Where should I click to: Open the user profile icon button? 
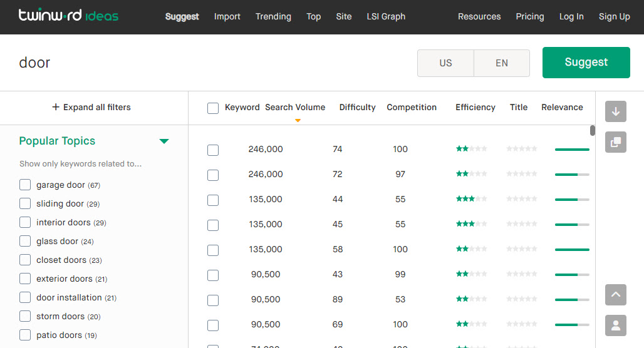click(x=616, y=325)
